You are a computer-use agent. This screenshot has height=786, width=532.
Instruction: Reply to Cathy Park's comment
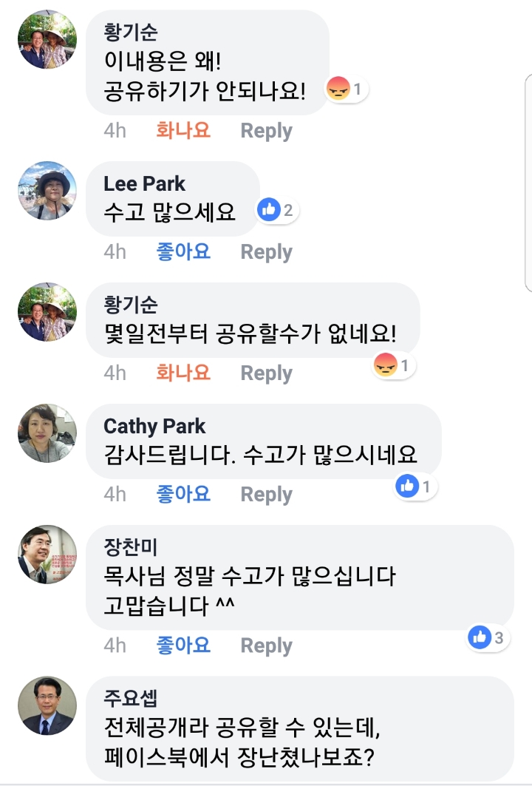pyautogui.click(x=266, y=495)
